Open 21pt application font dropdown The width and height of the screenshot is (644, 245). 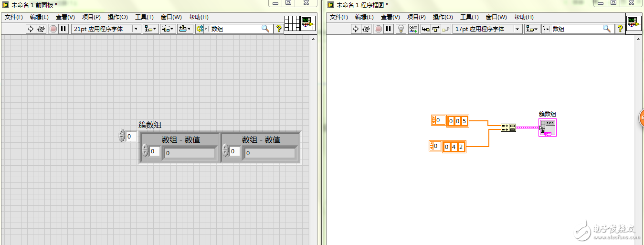click(106, 29)
